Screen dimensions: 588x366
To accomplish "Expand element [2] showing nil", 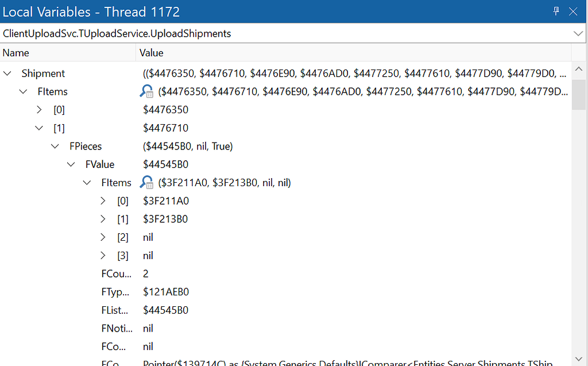I will point(103,237).
